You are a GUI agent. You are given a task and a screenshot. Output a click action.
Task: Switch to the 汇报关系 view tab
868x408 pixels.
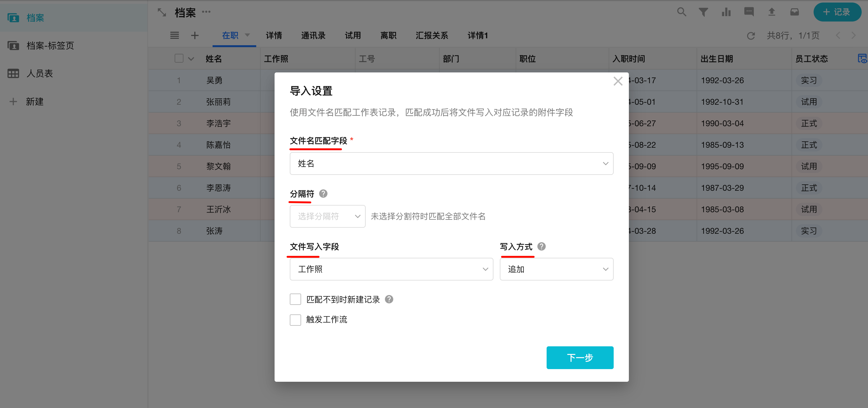pos(432,36)
